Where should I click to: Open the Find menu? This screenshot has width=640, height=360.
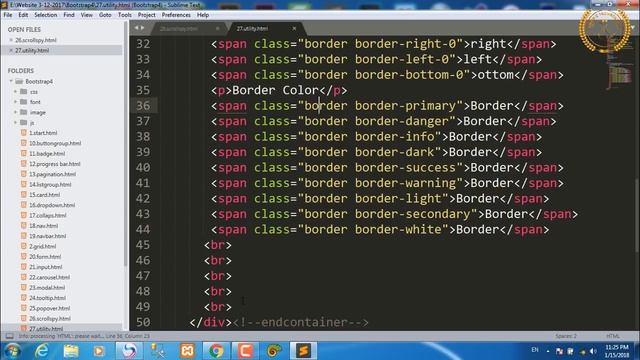pos(69,15)
